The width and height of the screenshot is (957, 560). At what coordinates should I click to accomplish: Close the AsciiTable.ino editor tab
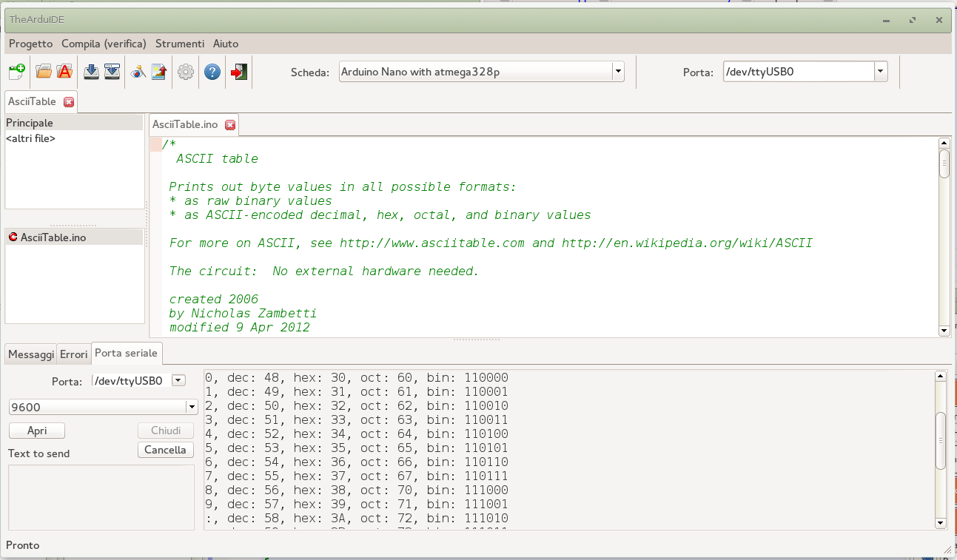(230, 125)
